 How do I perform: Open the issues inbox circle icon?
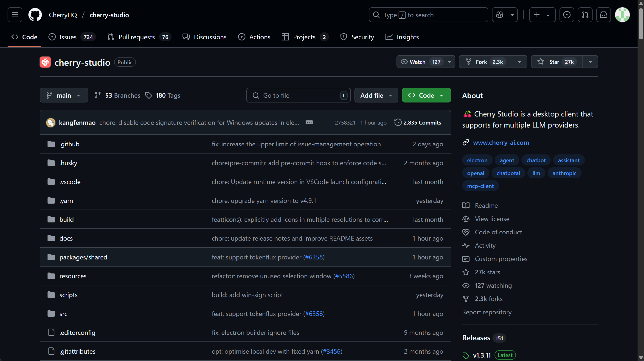point(566,15)
